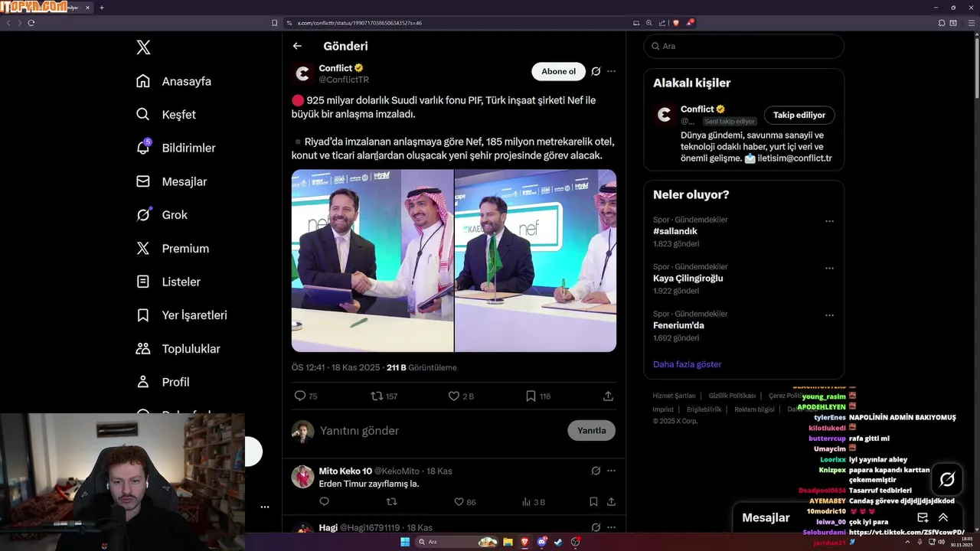Reply to Mito Keko's comment
This screenshot has height=551, width=980.
tap(324, 502)
